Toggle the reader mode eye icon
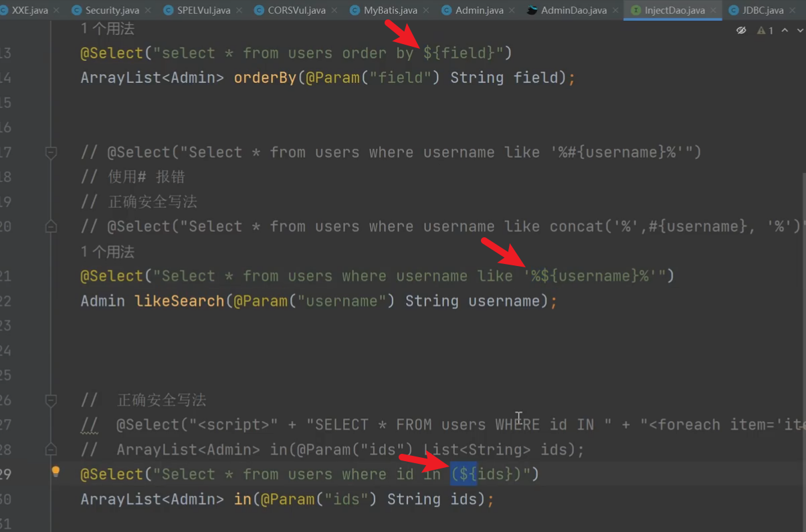The image size is (806, 532). pyautogui.click(x=741, y=31)
